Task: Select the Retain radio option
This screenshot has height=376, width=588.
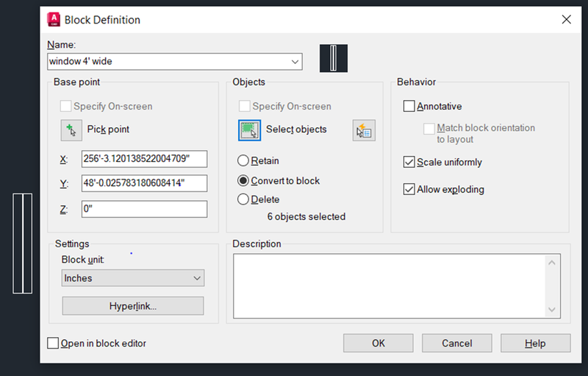Action: (x=243, y=160)
